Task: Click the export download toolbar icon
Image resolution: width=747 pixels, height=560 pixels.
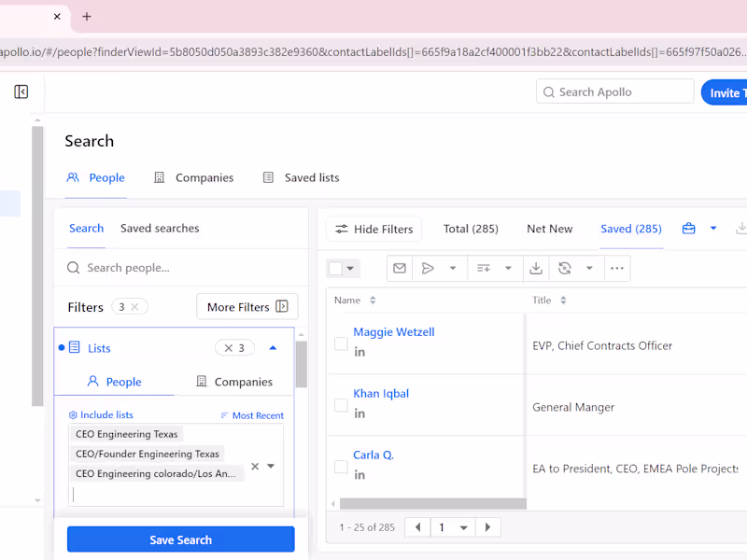Action: (536, 268)
